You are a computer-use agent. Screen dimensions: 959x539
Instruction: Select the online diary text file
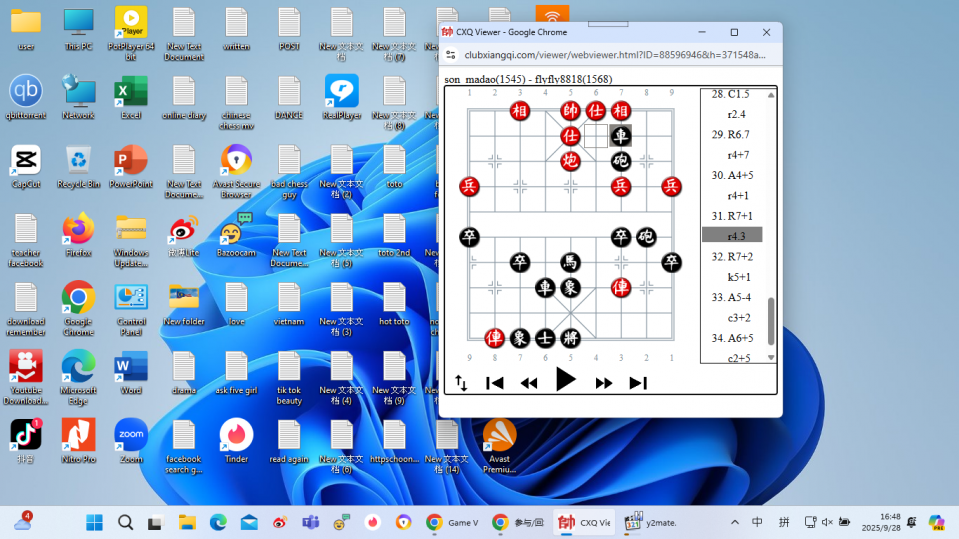[183, 97]
